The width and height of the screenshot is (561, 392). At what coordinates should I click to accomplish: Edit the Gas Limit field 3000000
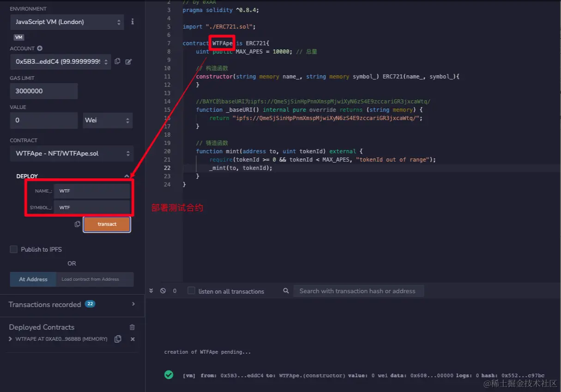point(44,91)
